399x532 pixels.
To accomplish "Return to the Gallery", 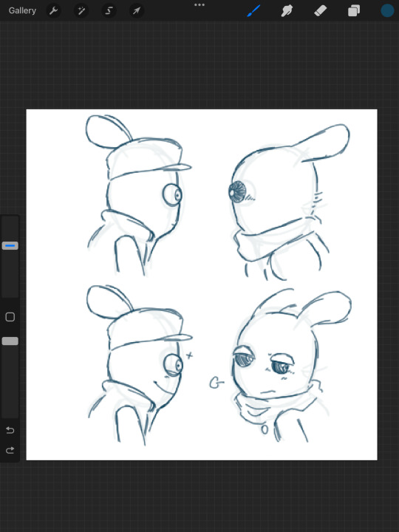I will [22, 10].
